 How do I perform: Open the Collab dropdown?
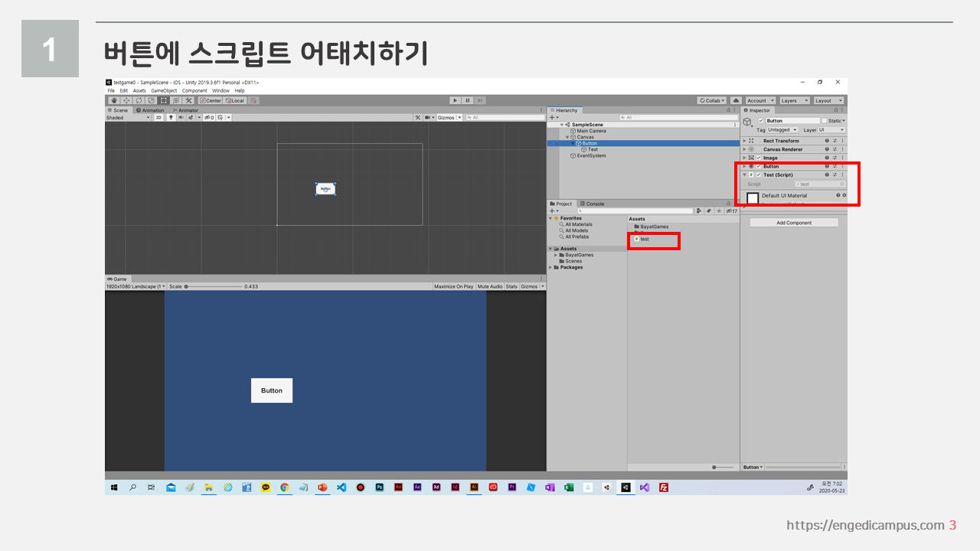[x=712, y=100]
